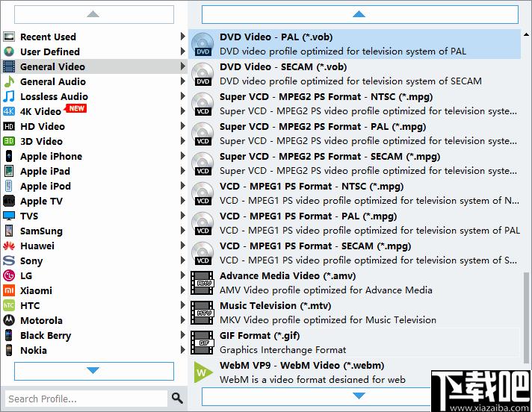The width and height of the screenshot is (532, 412).
Task: Select Advance Media Video (*.amv) profile
Action: click(355, 283)
